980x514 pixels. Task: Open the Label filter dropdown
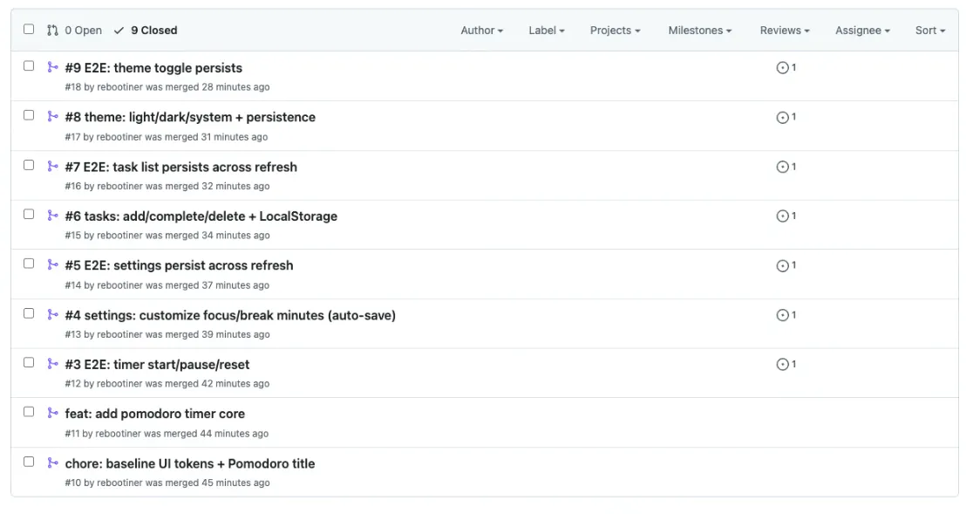(x=547, y=31)
